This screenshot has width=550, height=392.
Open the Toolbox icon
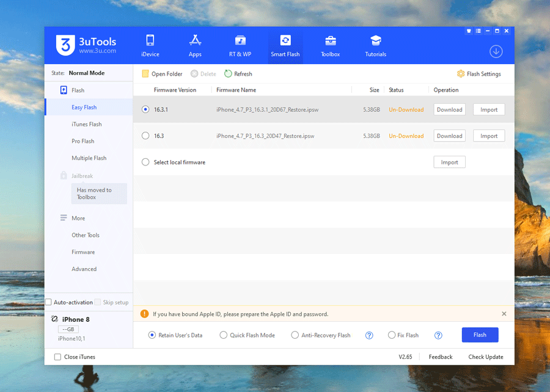pos(330,41)
